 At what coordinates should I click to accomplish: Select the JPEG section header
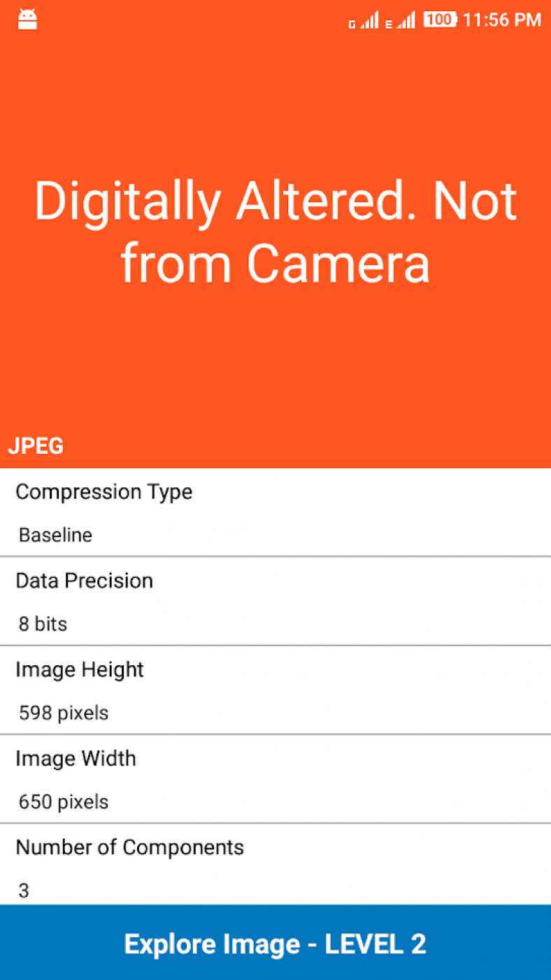pos(36,446)
